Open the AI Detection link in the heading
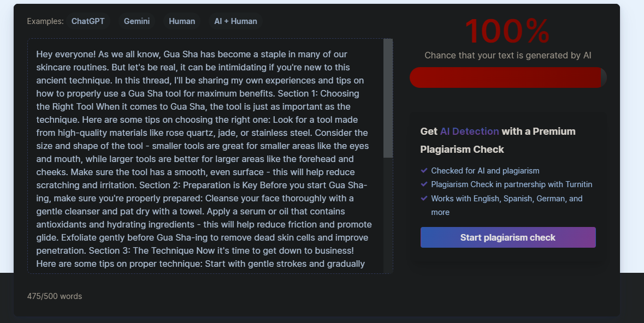 point(469,131)
